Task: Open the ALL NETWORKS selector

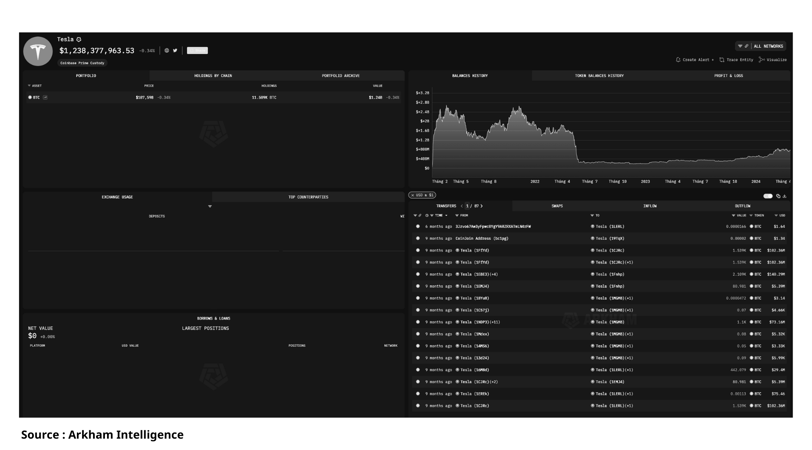Action: [768, 46]
